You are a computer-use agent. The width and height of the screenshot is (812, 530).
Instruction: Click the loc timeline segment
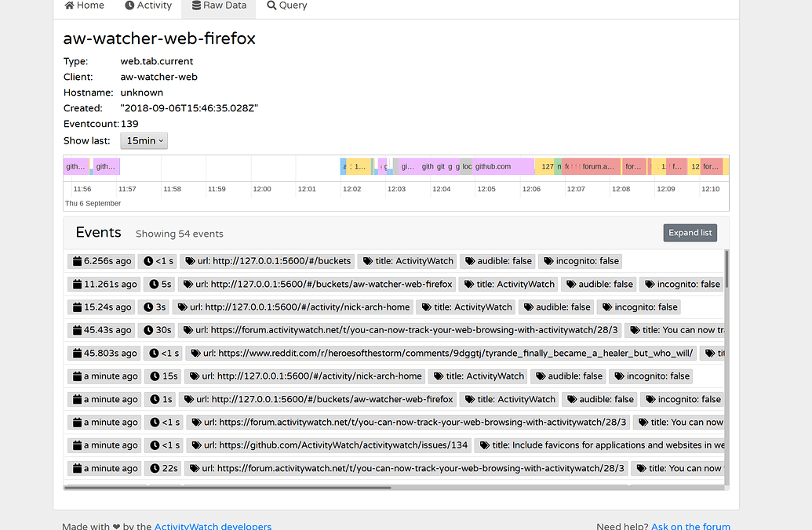[467, 167]
